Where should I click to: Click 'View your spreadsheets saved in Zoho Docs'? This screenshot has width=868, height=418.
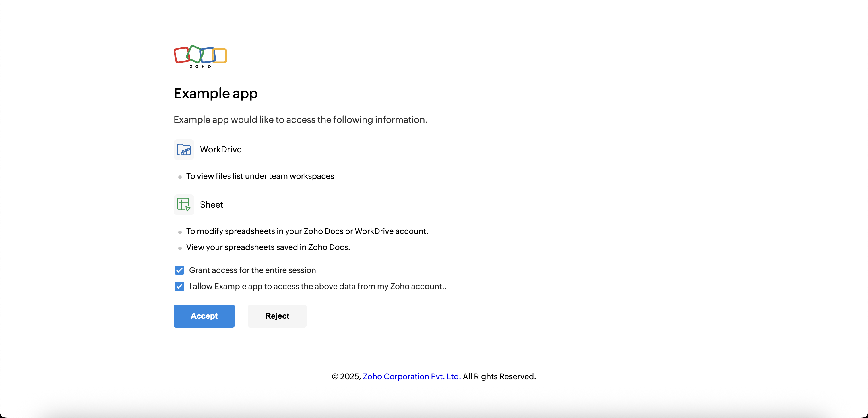pos(268,247)
